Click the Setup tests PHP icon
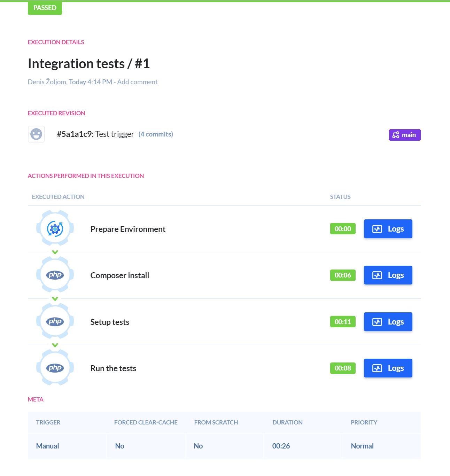 tap(55, 322)
